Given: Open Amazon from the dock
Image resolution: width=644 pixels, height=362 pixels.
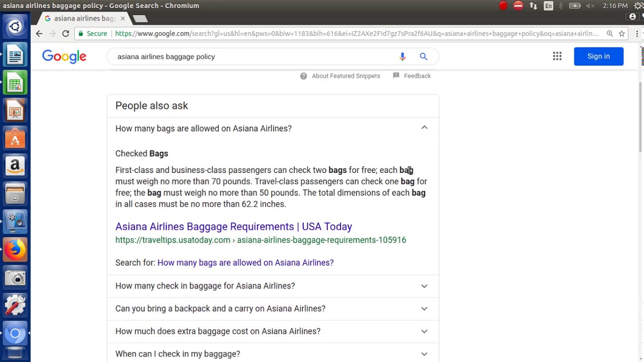Looking at the screenshot, I should pyautogui.click(x=15, y=166).
